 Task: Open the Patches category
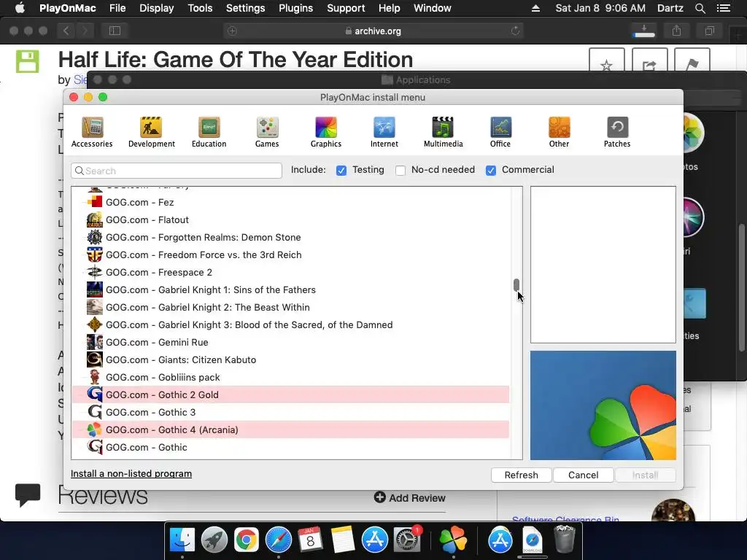pyautogui.click(x=617, y=133)
